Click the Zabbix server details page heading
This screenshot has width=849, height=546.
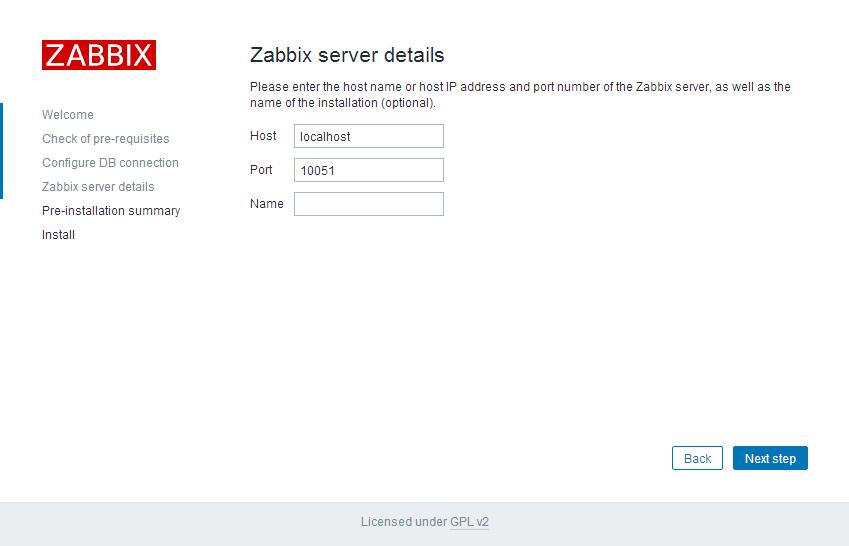coord(347,55)
